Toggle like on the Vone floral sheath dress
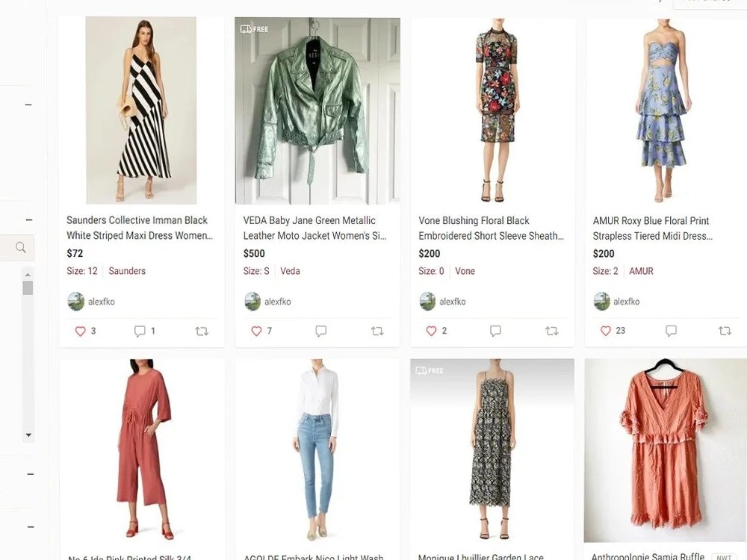The height and width of the screenshot is (560, 747). pyautogui.click(x=432, y=331)
